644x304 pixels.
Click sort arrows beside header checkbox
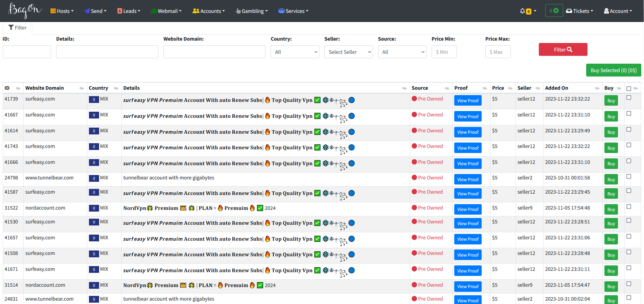tap(636, 88)
